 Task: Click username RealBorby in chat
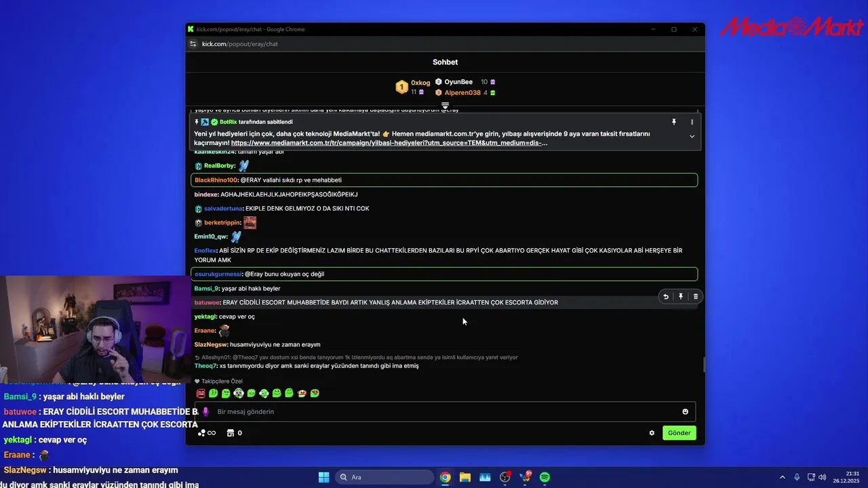pyautogui.click(x=220, y=166)
